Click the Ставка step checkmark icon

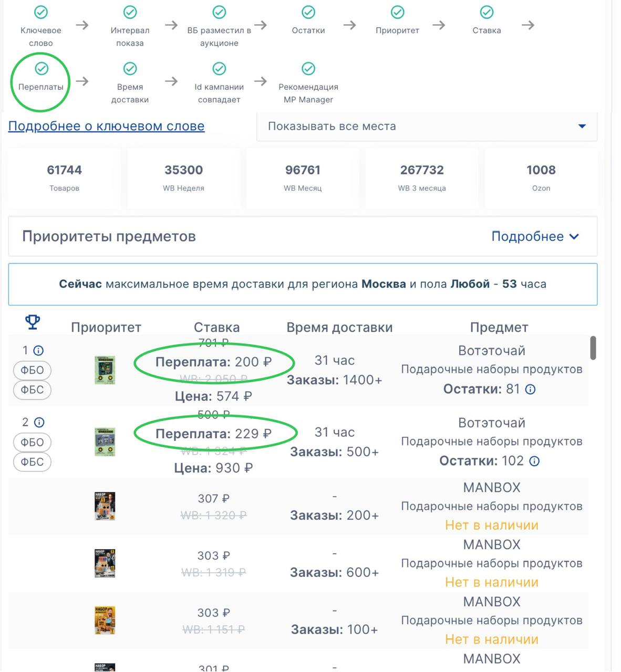coord(487,12)
